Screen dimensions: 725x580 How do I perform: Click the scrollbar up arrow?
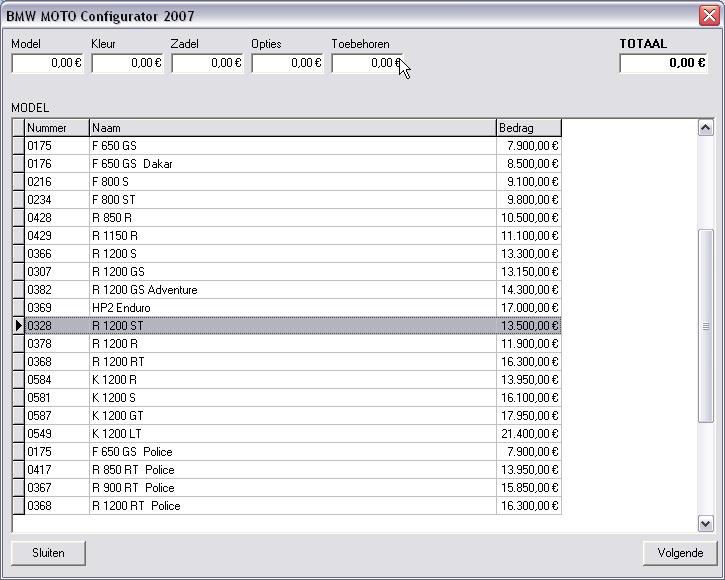705,128
